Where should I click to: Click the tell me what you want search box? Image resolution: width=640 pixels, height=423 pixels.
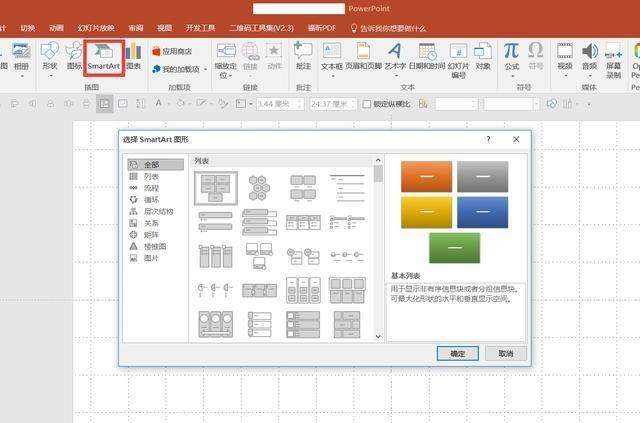pyautogui.click(x=388, y=28)
